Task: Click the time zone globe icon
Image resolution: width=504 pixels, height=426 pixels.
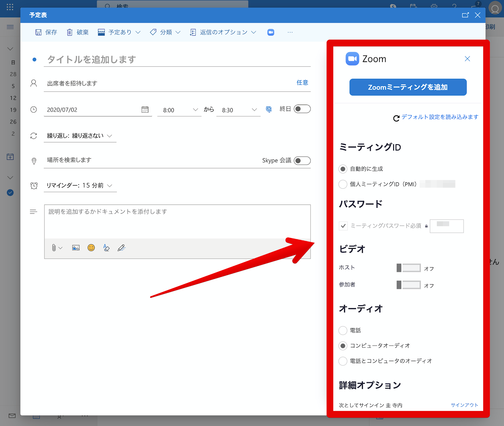Action: pos(269,109)
